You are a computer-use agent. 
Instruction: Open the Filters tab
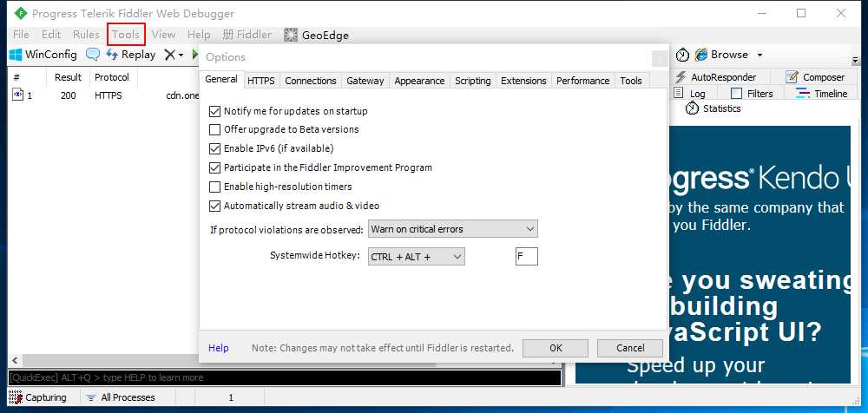752,94
